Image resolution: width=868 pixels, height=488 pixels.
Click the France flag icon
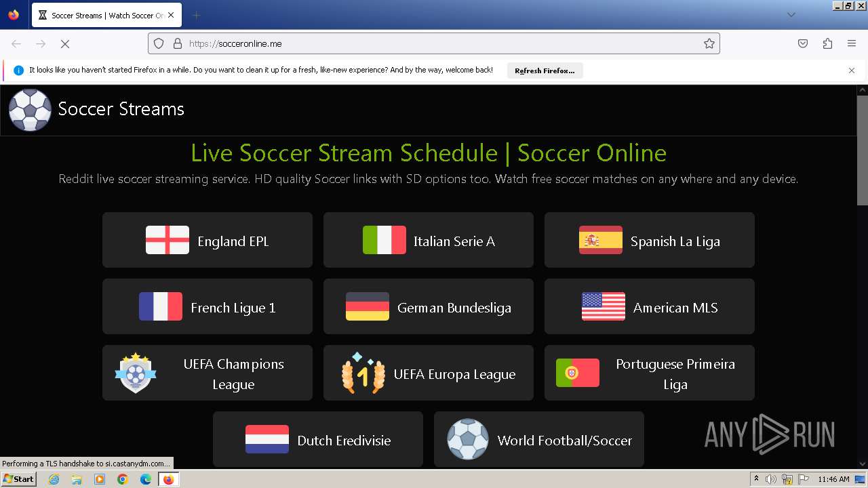161,306
